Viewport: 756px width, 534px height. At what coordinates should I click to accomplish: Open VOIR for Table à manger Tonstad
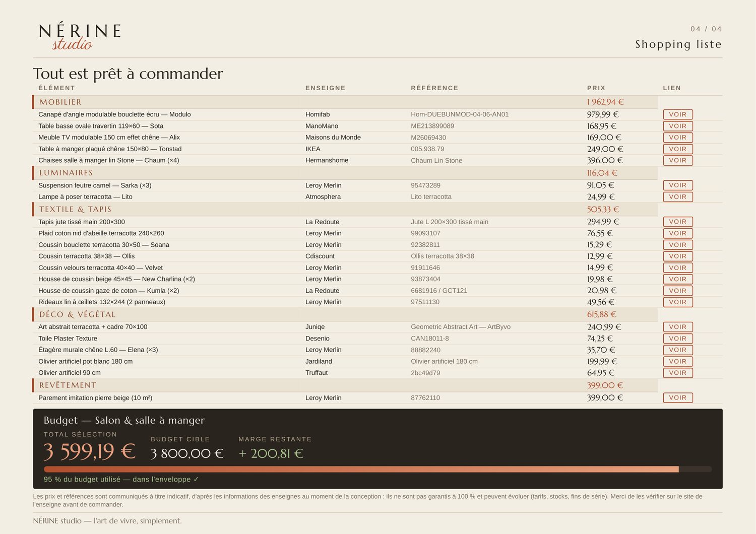click(678, 149)
